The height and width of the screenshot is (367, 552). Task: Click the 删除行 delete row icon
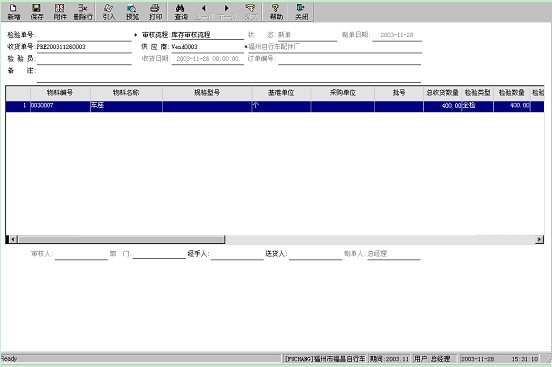point(83,12)
